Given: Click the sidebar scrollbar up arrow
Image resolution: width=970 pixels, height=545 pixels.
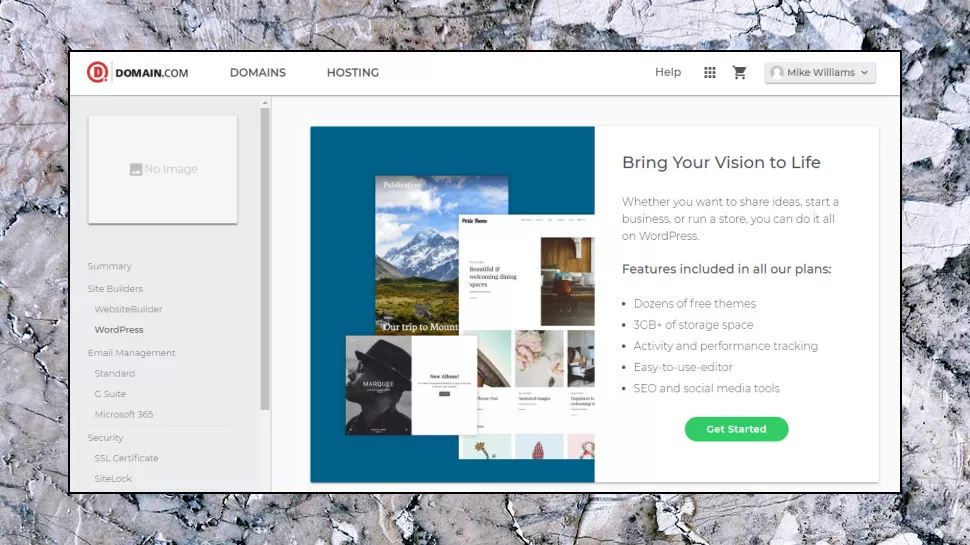Looking at the screenshot, I should pos(265,103).
